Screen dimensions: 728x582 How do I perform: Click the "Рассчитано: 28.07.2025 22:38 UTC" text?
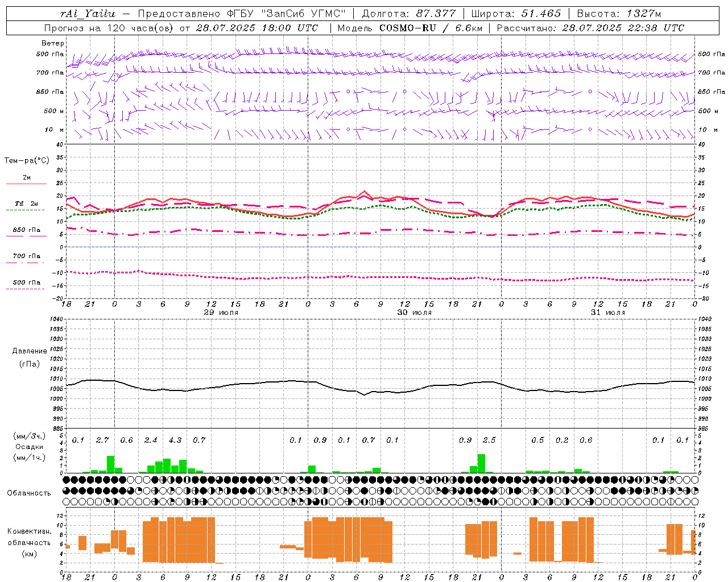(x=590, y=28)
